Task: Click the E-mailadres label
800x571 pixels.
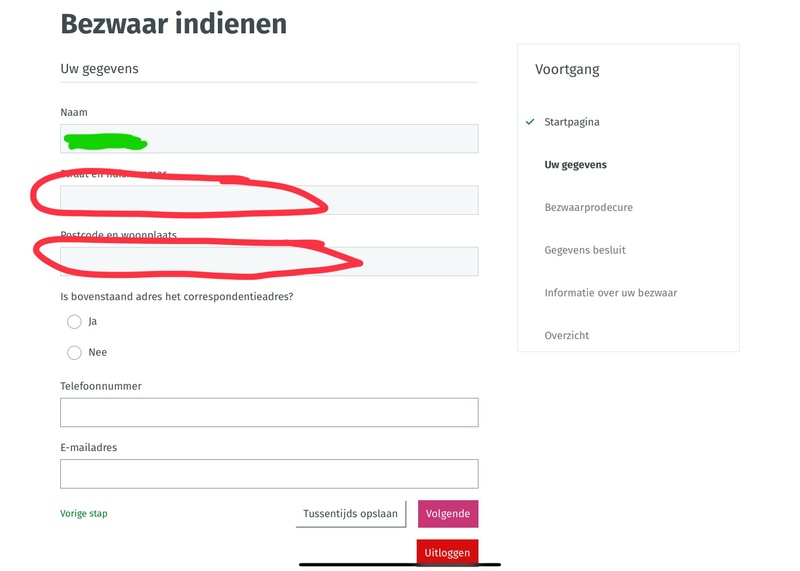Action: (88, 448)
